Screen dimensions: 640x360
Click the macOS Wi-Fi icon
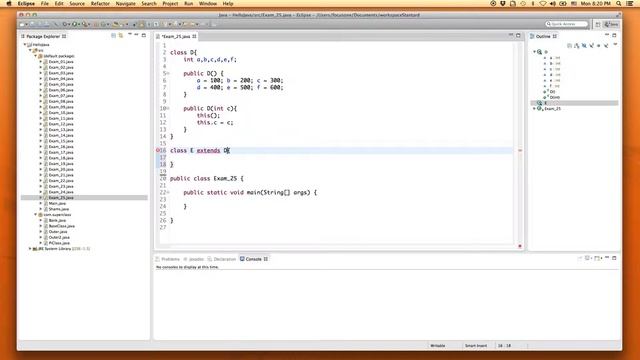click(x=543, y=3)
